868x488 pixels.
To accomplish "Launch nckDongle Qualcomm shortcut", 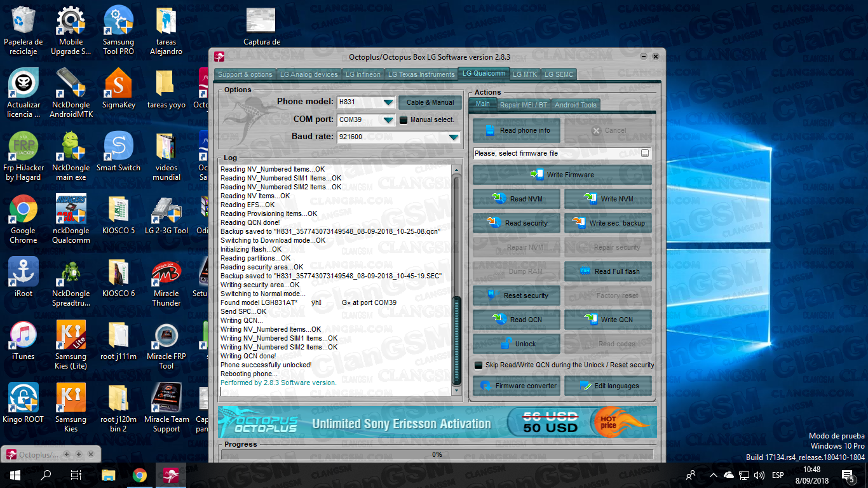I will (x=71, y=219).
